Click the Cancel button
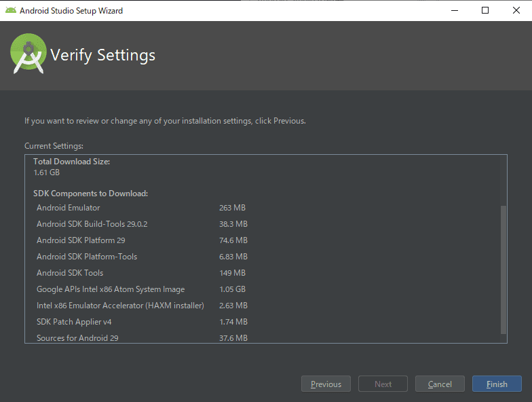532x402 pixels. point(440,384)
